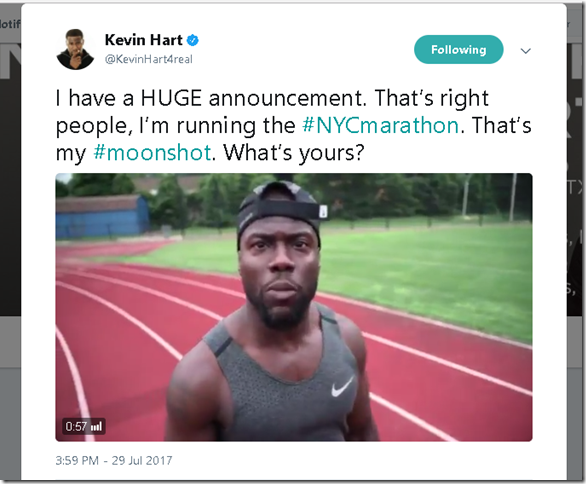
Task: Open the 3:59 PM tweet timestamp
Action: click(x=77, y=460)
